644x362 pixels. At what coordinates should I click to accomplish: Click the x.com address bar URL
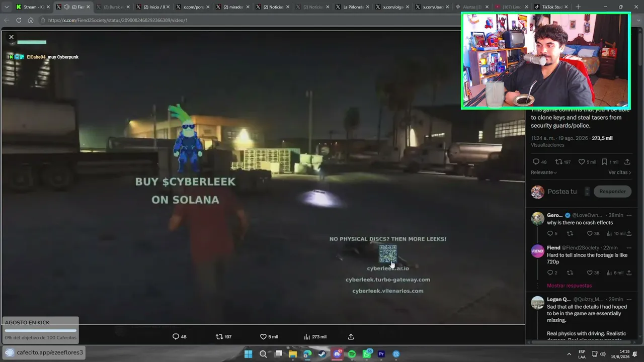click(118, 20)
